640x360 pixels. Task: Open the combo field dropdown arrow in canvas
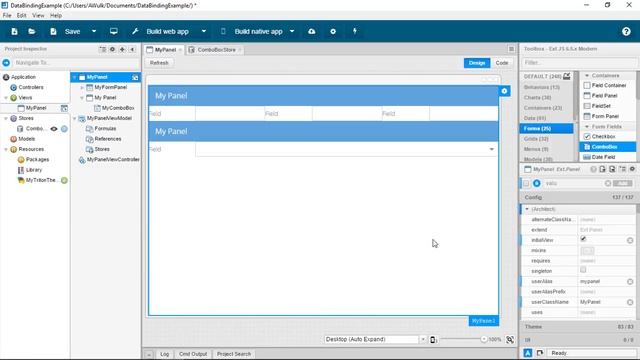(491, 149)
